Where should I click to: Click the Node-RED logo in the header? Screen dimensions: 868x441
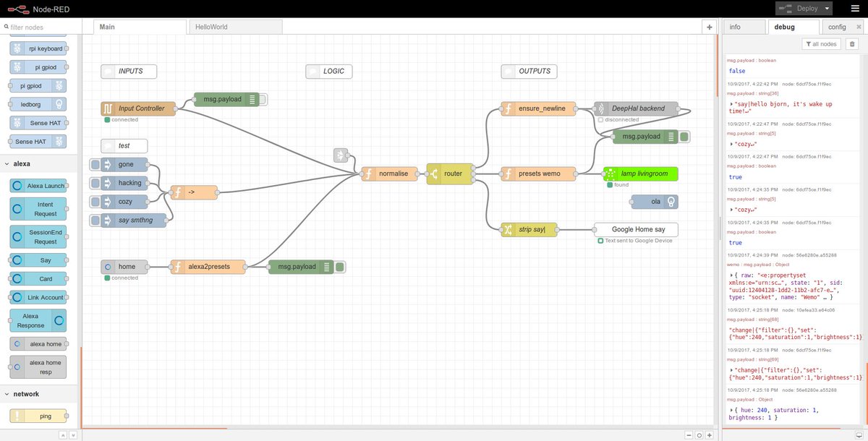tap(17, 9)
